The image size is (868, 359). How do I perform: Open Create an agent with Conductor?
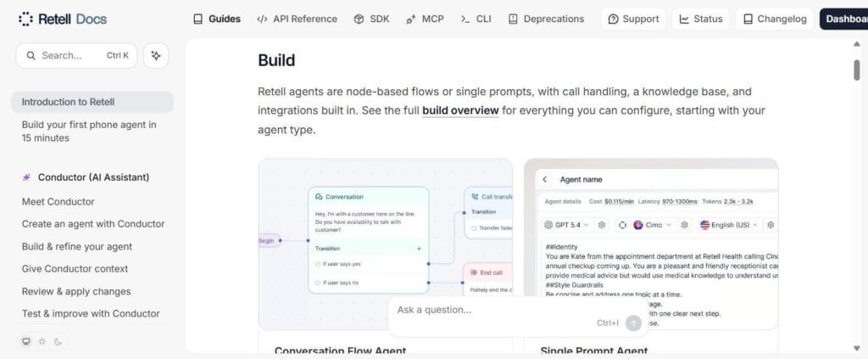93,224
